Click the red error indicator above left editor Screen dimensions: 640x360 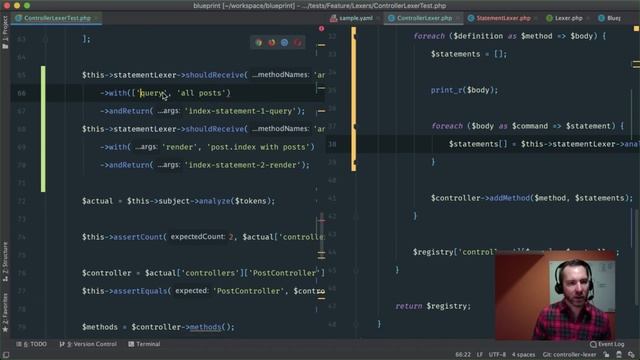(321, 29)
